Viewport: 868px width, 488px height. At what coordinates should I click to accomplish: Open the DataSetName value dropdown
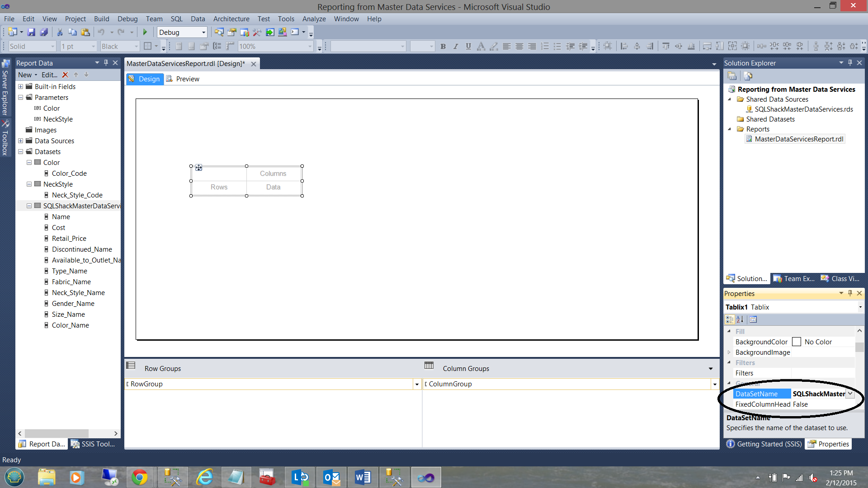tap(850, 394)
